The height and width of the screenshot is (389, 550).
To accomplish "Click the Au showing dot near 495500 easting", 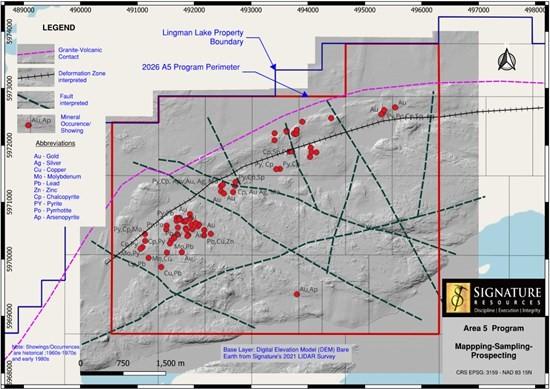I will (395, 107).
